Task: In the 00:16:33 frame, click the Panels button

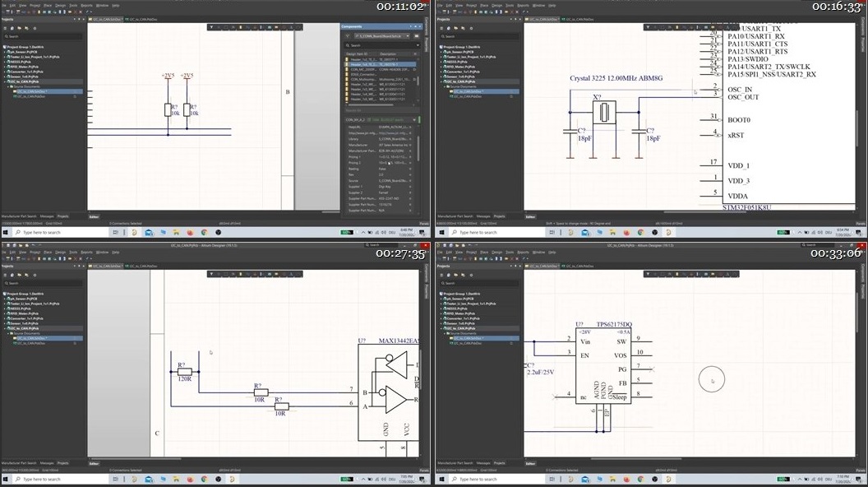Action: point(861,223)
